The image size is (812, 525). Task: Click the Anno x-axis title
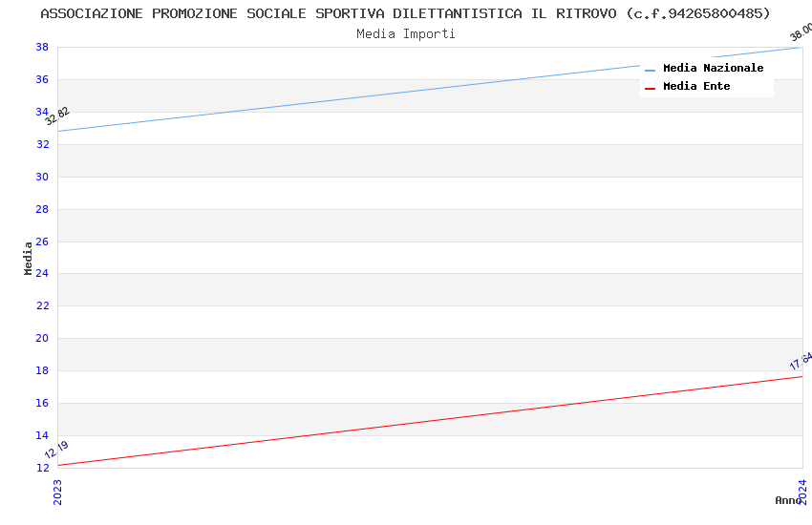[x=787, y=500]
